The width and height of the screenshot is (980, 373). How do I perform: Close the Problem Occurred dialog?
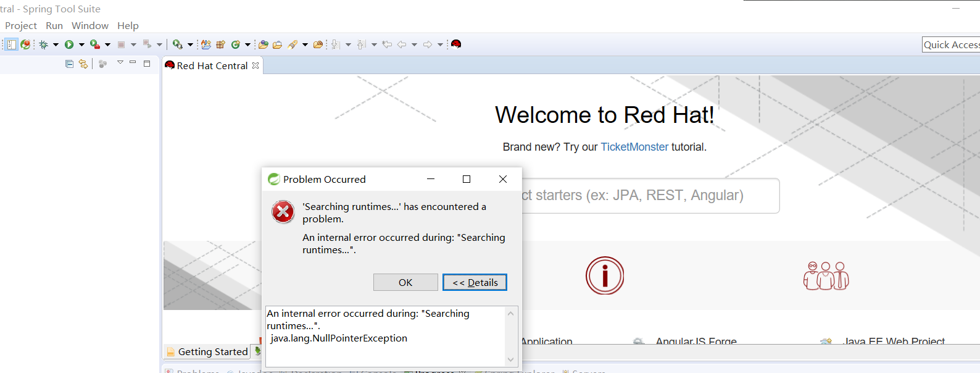(x=503, y=179)
